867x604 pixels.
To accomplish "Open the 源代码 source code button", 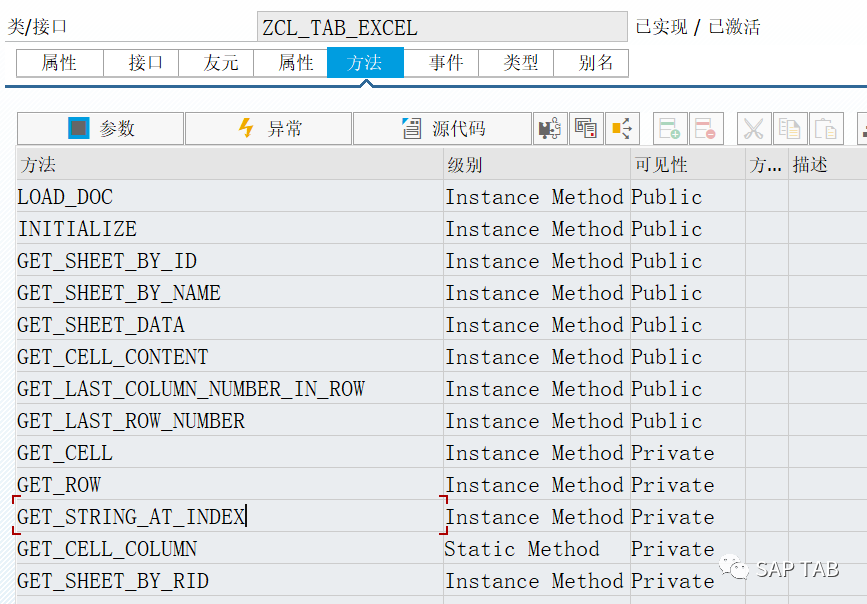I will point(442,129).
